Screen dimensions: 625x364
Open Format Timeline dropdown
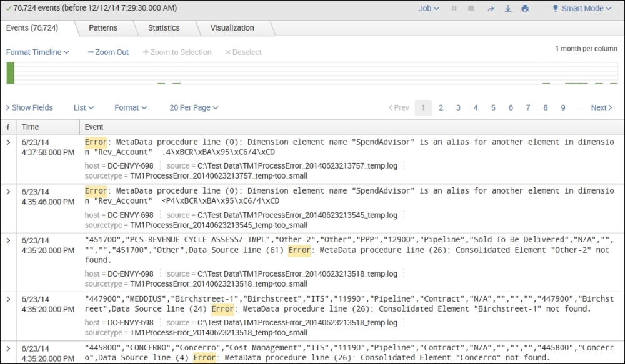click(x=37, y=52)
